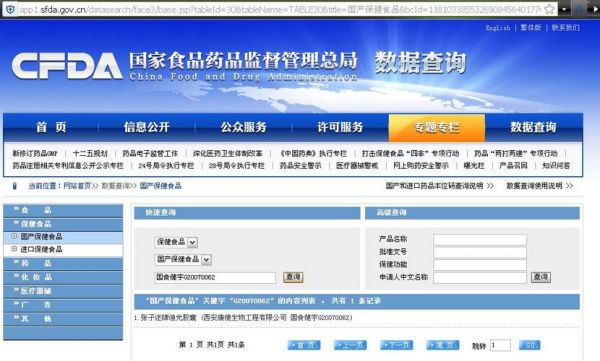The height and width of the screenshot is (361, 600).
Task: Open 国产和进口药品本位码查询说明 link
Action: point(439,186)
